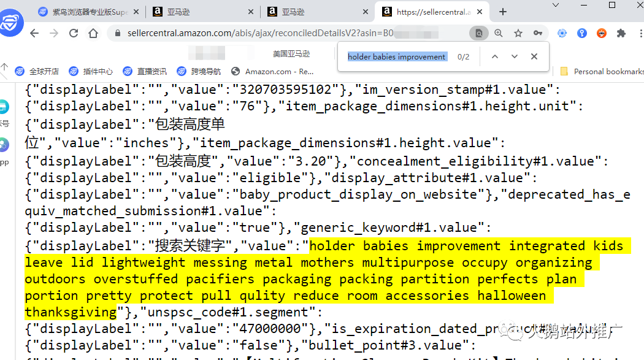Close the second 亚马逊 tab
Image resolution: width=644 pixels, height=360 pixels.
[366, 12]
